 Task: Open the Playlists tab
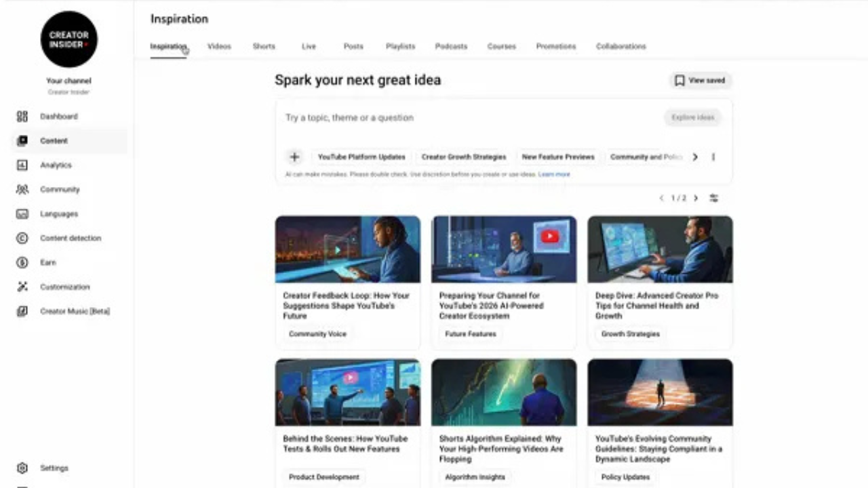click(400, 47)
